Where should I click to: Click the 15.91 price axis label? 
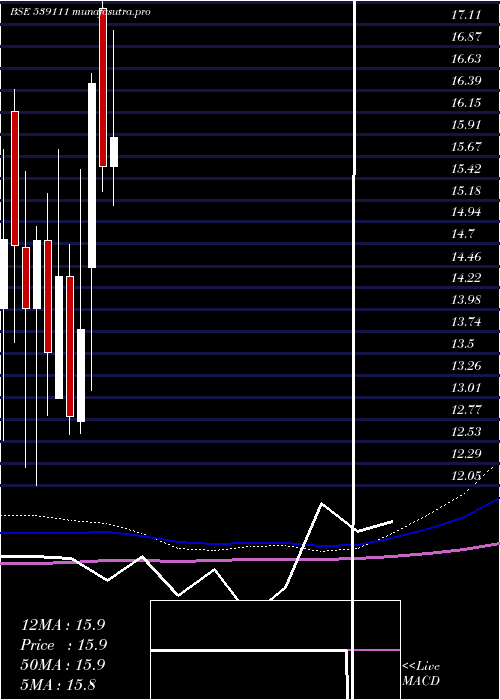(466, 125)
